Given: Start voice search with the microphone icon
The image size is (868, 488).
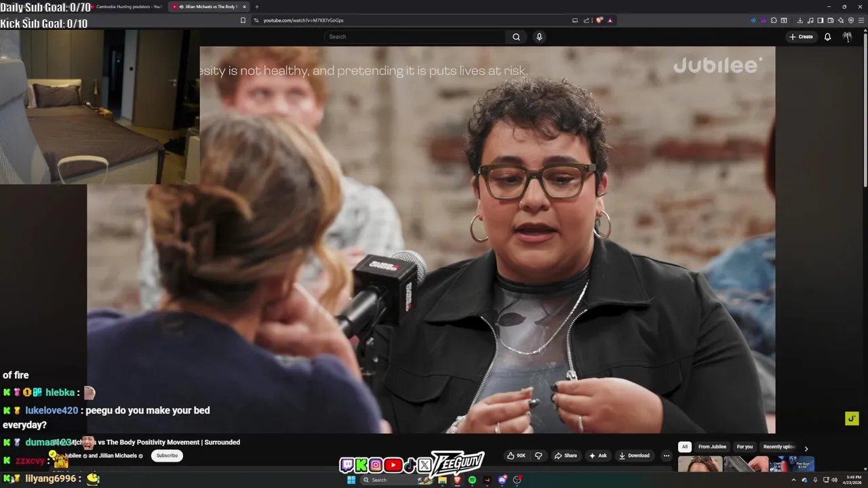Looking at the screenshot, I should (539, 37).
